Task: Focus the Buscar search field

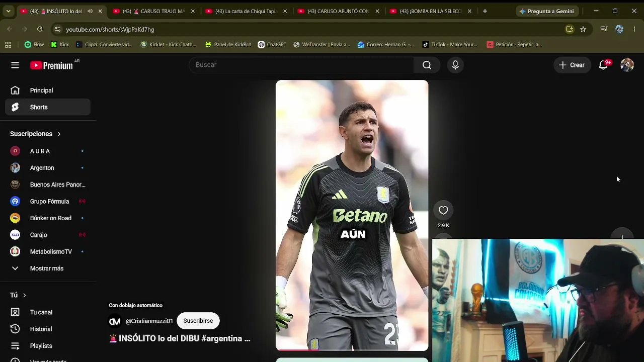Action: (301, 65)
